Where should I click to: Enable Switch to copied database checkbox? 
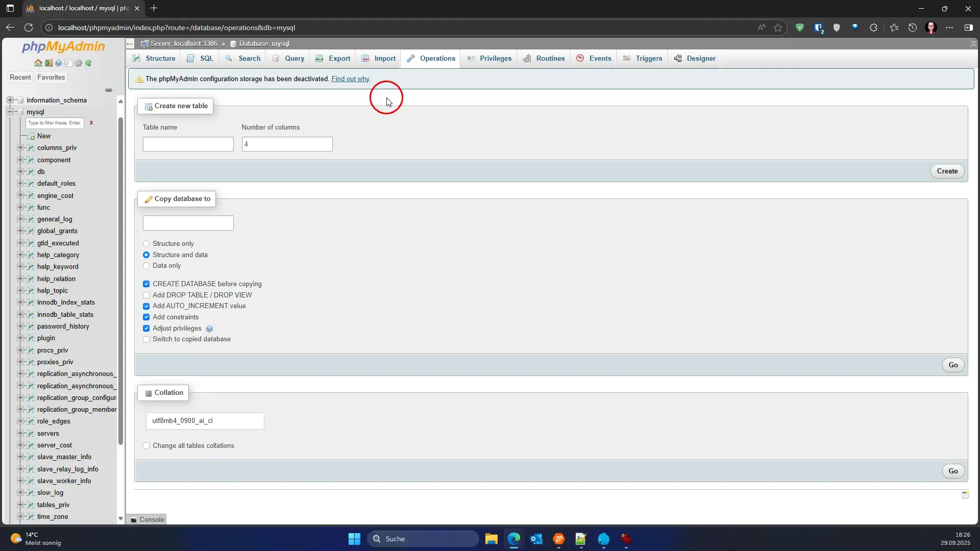tap(146, 339)
